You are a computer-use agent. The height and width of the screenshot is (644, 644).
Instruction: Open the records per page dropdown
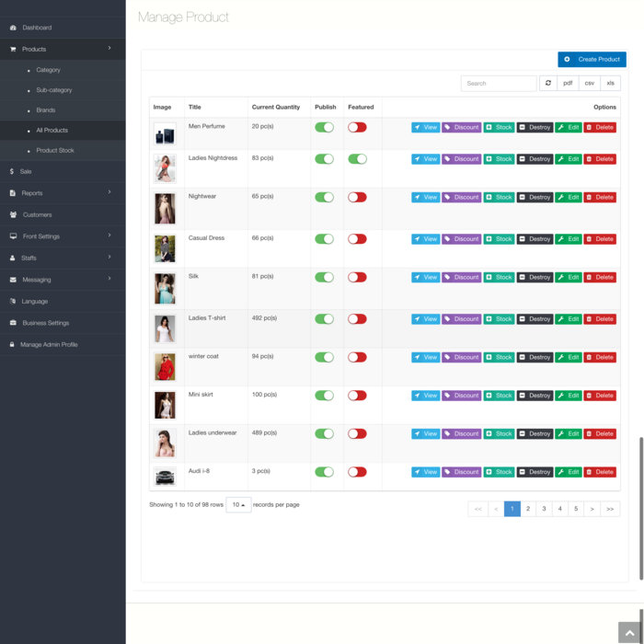[238, 505]
